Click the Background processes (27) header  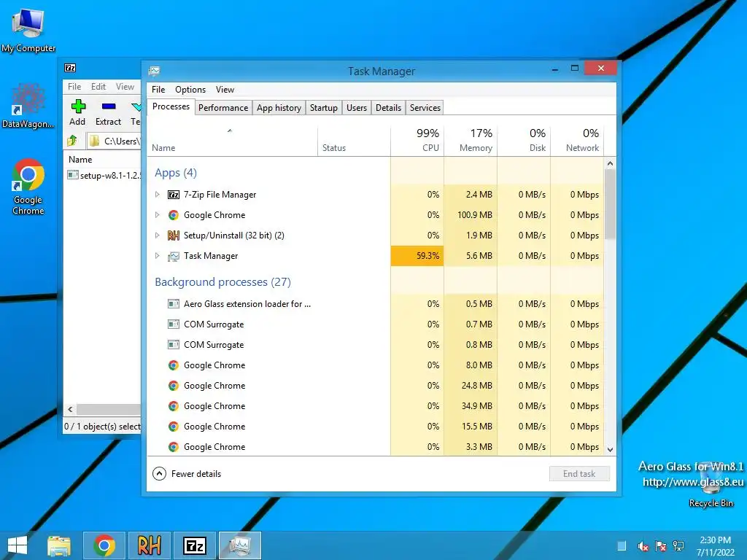coord(222,282)
